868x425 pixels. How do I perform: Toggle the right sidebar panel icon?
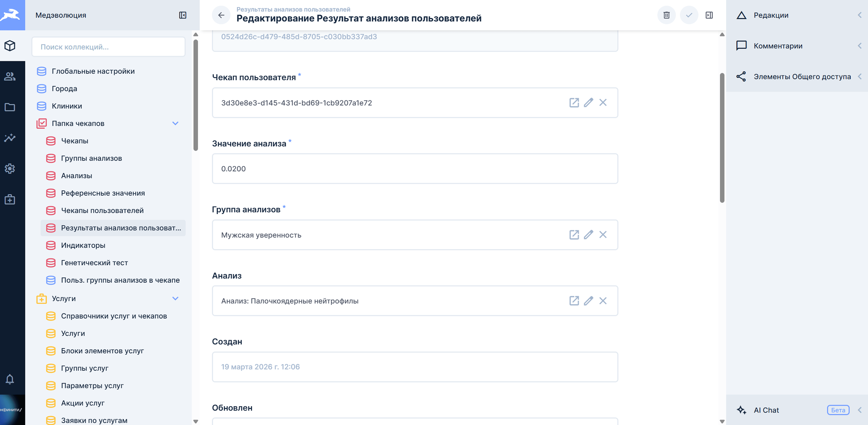tap(709, 15)
